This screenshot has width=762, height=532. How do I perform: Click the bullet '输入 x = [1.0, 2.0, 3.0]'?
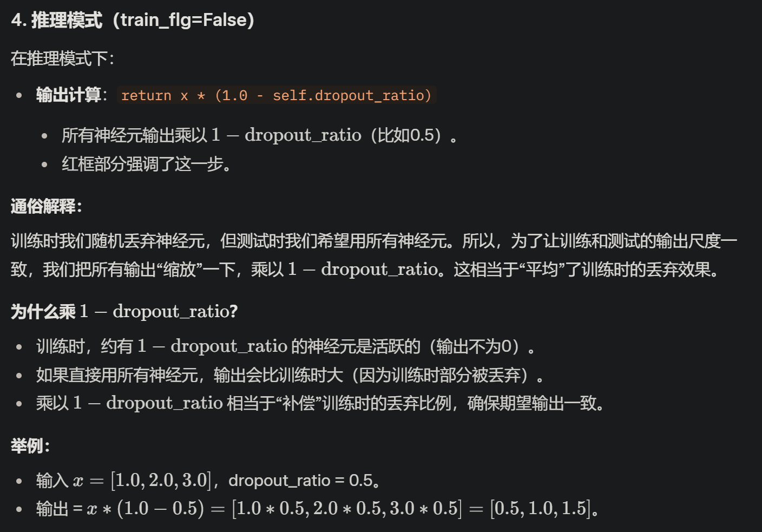[x=208, y=481]
